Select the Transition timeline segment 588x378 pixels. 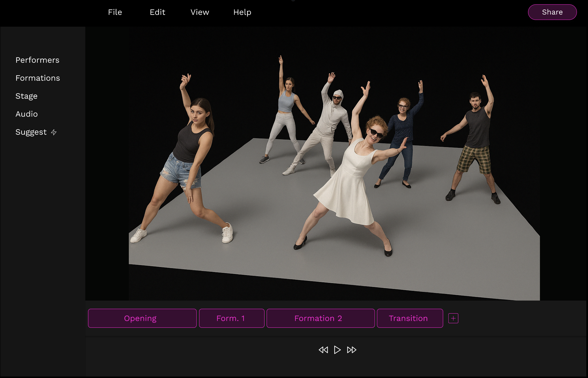(x=410, y=318)
